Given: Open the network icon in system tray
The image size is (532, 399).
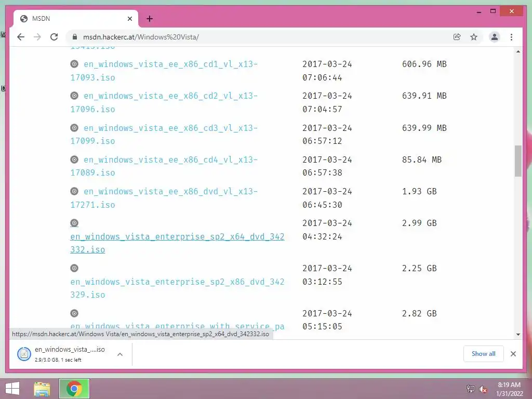Looking at the screenshot, I should (x=471, y=389).
